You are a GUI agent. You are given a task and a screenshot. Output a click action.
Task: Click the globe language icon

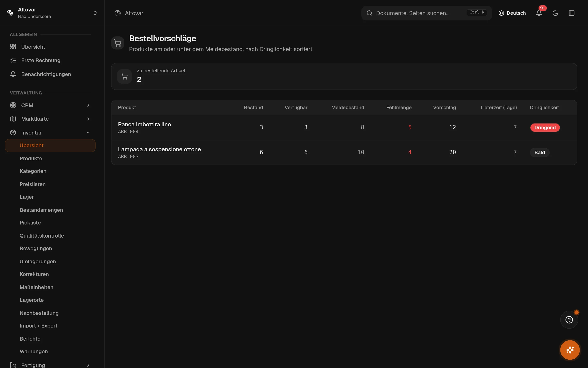501,13
